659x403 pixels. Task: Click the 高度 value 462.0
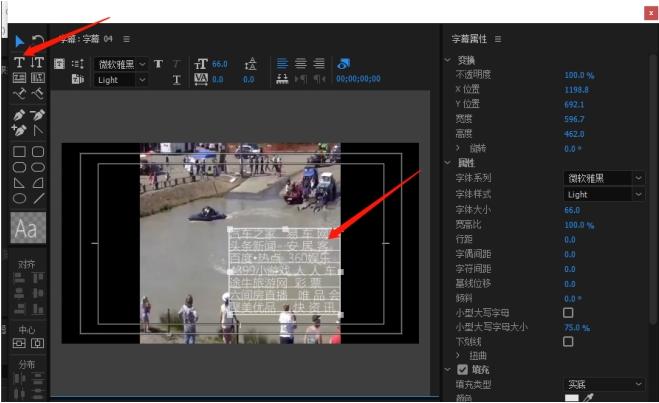coord(574,134)
